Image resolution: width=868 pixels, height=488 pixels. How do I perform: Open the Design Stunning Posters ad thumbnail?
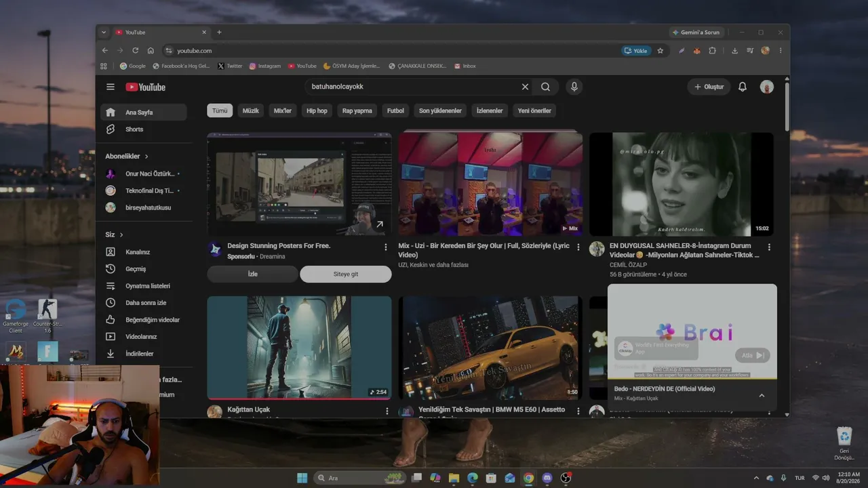[x=299, y=184]
